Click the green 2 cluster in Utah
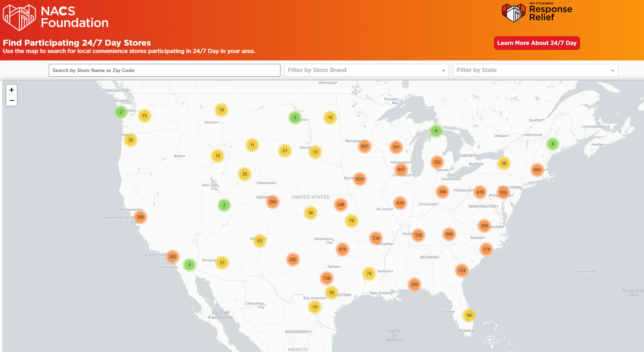Screen dimensions: 644x352 point(224,205)
